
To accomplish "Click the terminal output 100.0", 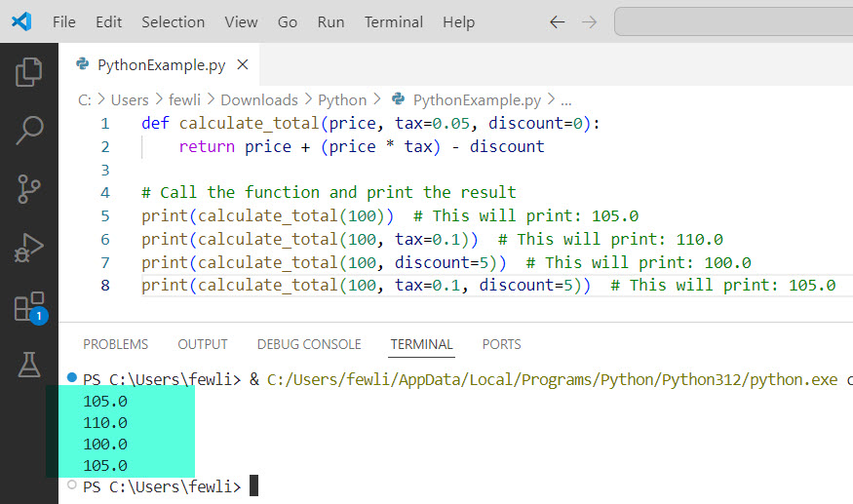I will click(105, 445).
